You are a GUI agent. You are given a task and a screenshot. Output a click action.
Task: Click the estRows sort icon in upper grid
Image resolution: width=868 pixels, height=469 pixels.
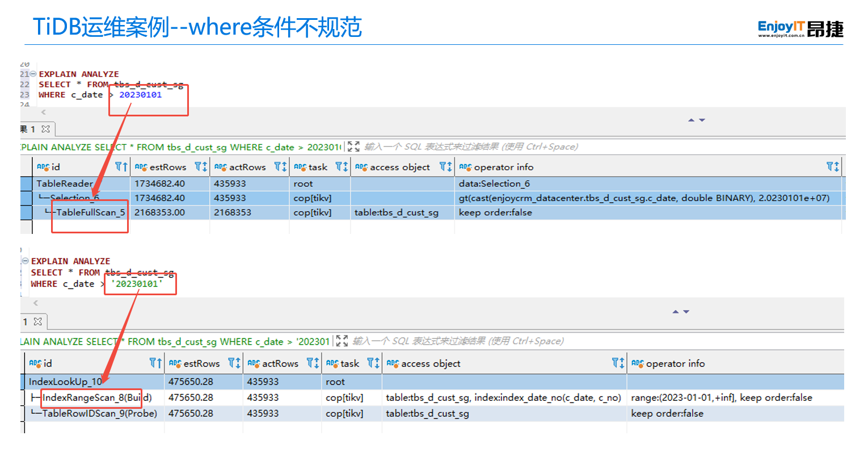[201, 167]
